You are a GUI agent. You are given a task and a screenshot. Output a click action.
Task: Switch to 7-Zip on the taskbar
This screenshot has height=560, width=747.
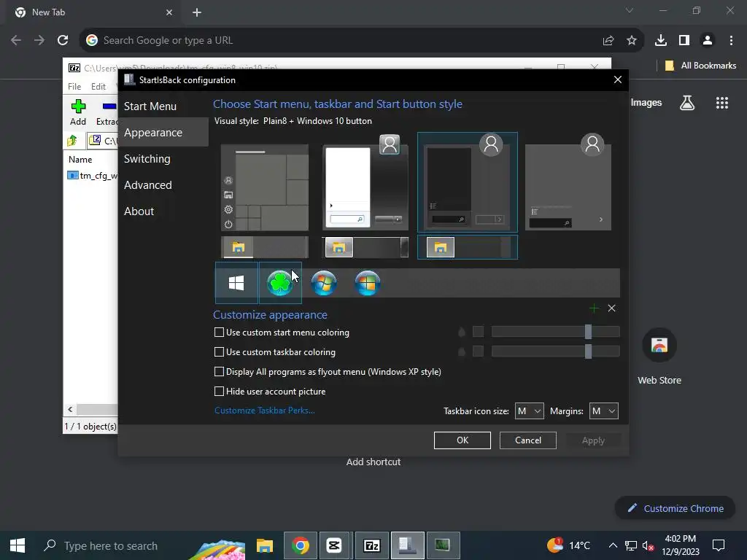click(x=371, y=545)
